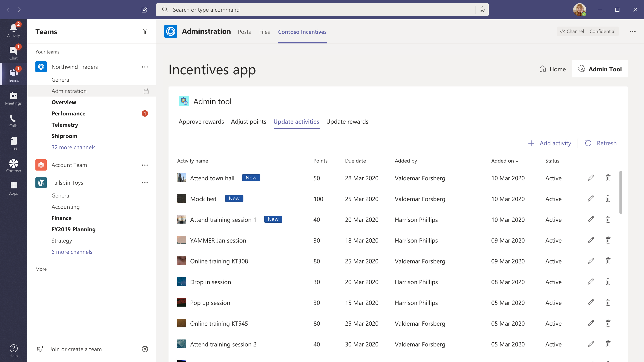The width and height of the screenshot is (644, 362).
Task: Click the Refresh button
Action: tap(601, 143)
